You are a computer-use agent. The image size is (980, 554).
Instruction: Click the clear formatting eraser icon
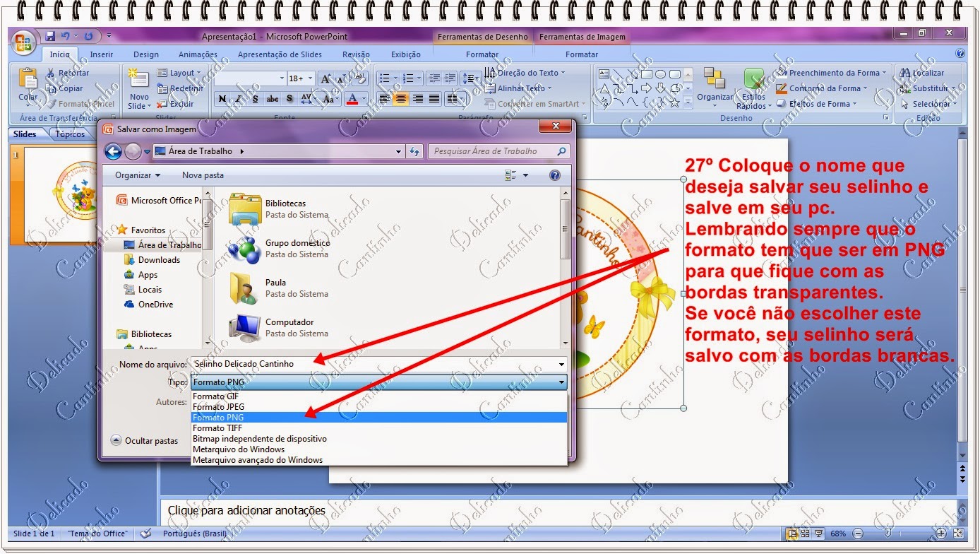click(x=360, y=78)
